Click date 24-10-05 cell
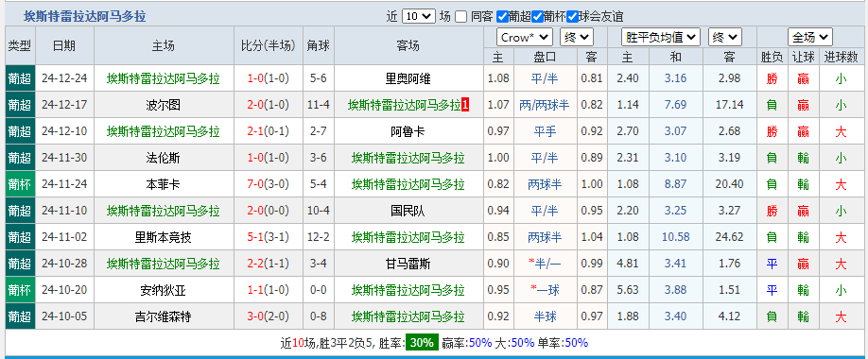 (64, 316)
